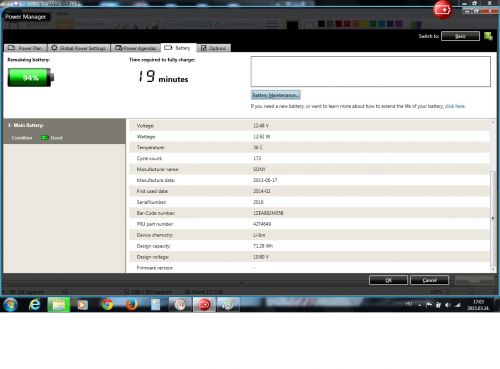Select the Temperature row
Screen dimensions: 500x369
coord(310,147)
